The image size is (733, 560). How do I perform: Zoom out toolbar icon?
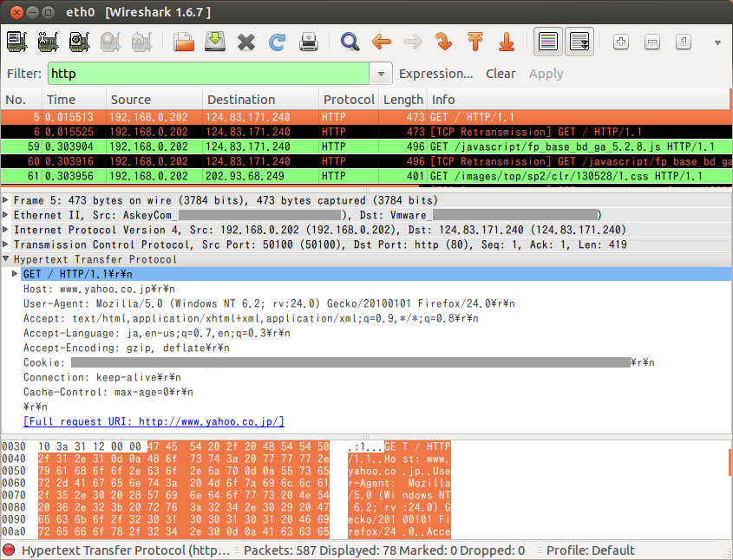[652, 42]
